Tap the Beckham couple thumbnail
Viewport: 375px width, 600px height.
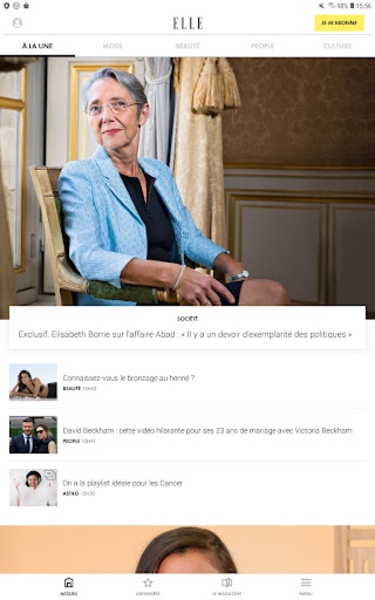33,435
